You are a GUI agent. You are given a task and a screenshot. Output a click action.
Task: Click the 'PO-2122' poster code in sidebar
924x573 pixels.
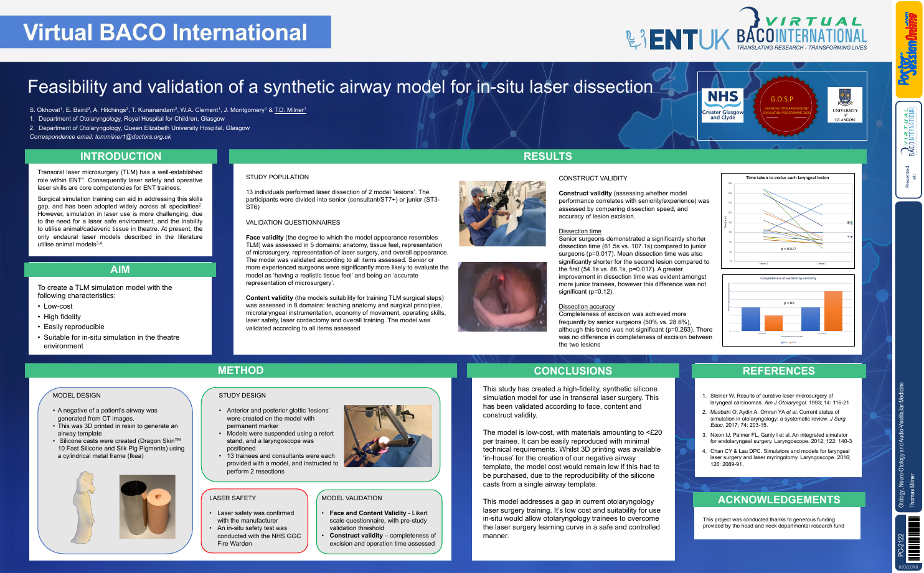(x=901, y=544)
